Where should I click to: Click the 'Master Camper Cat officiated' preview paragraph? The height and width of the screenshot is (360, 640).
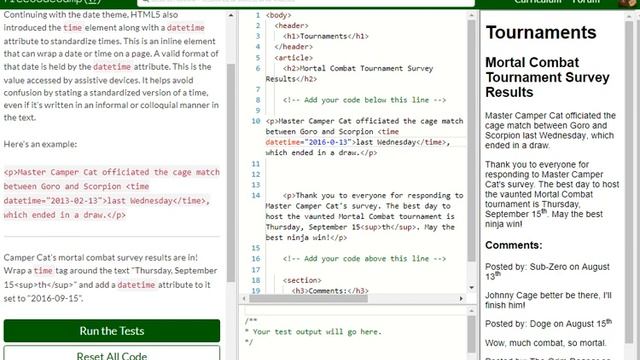click(x=550, y=131)
